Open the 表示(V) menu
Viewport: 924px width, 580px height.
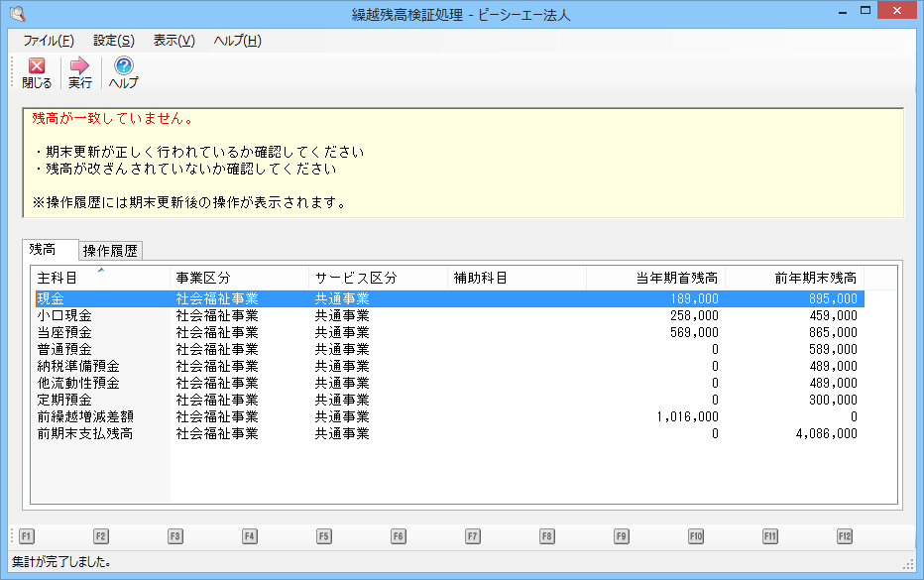pos(174,41)
